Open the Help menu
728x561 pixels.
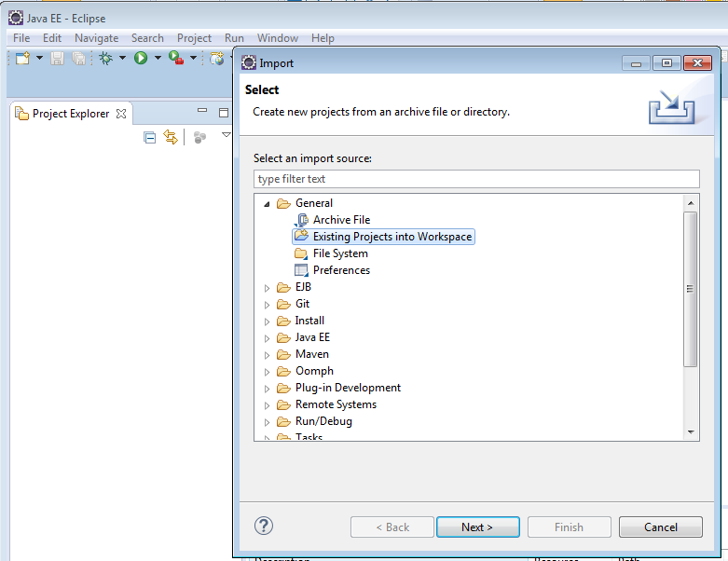tap(323, 38)
